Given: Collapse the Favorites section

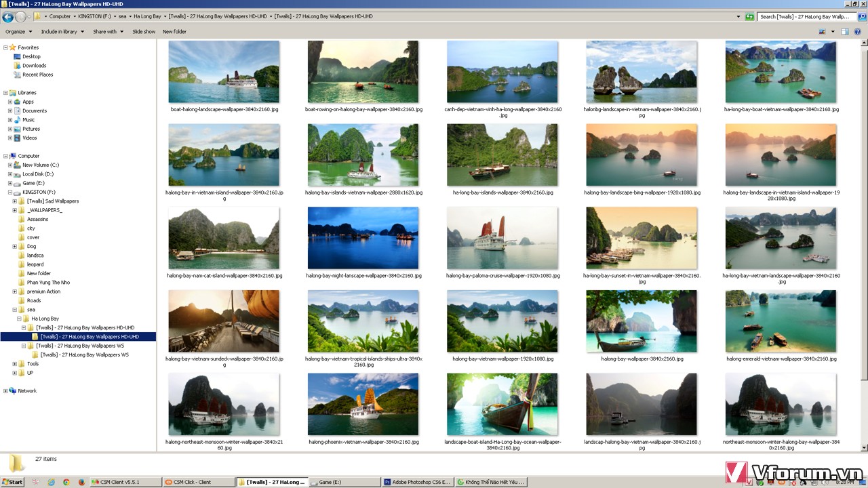Looking at the screenshot, I should (5, 47).
